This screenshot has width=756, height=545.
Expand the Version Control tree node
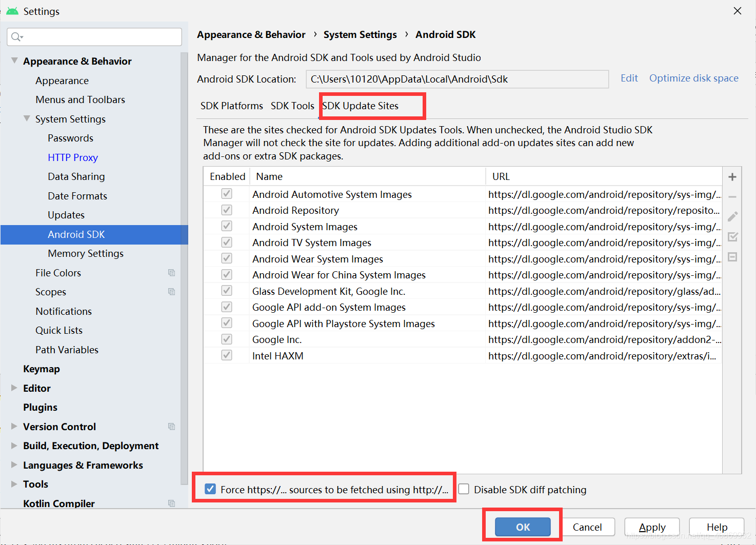pyautogui.click(x=14, y=427)
